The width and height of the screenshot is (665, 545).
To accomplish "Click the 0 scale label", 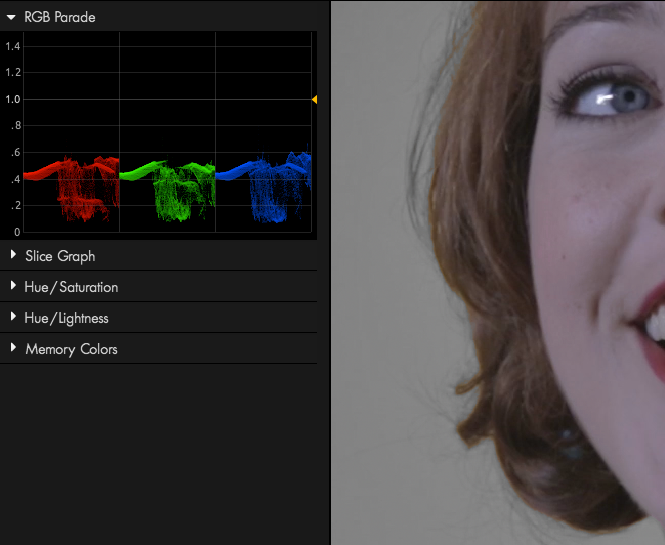I will (17, 232).
